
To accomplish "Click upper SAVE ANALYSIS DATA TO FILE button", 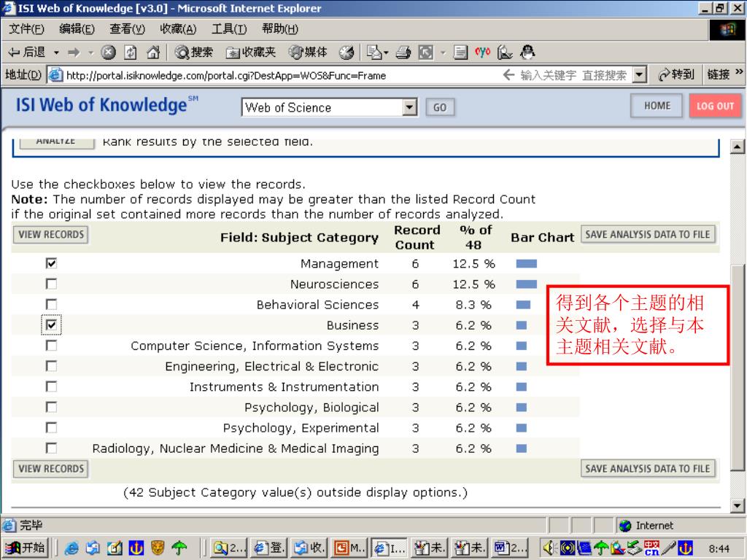I will click(648, 234).
